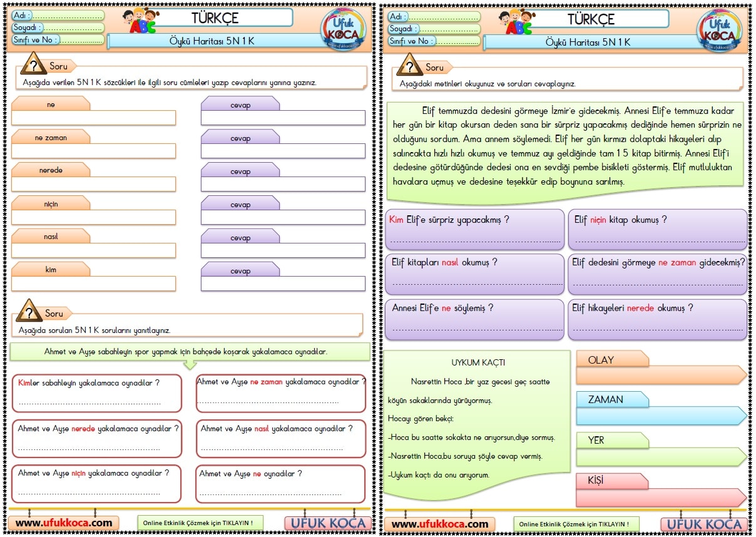Answer box "Elif dedesini görmeye ne zaman gidecekmiş?"

(658, 274)
